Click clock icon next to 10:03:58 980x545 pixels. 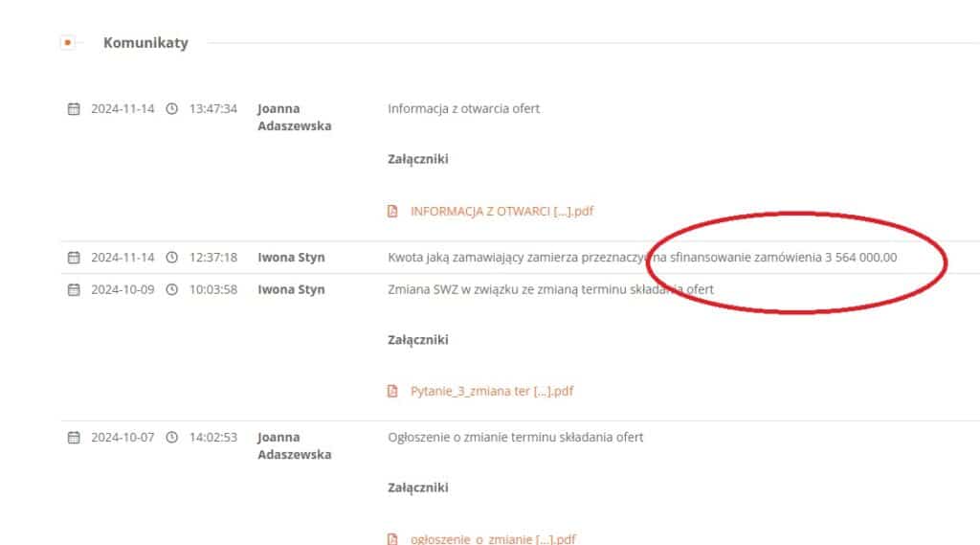tap(172, 290)
